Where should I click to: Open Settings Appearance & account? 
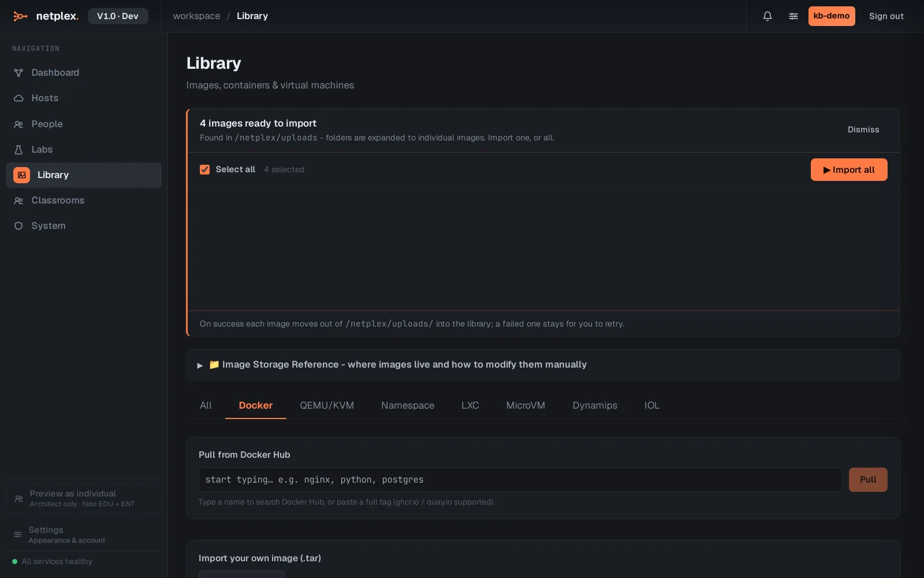pos(84,535)
